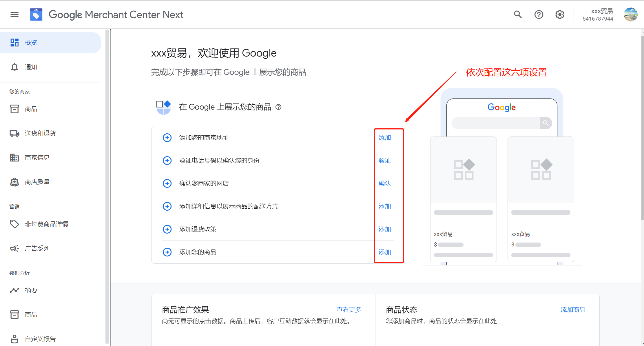Image resolution: width=644 pixels, height=346 pixels.
Task: Click the 商品推广效果 heading
Action: pos(185,310)
